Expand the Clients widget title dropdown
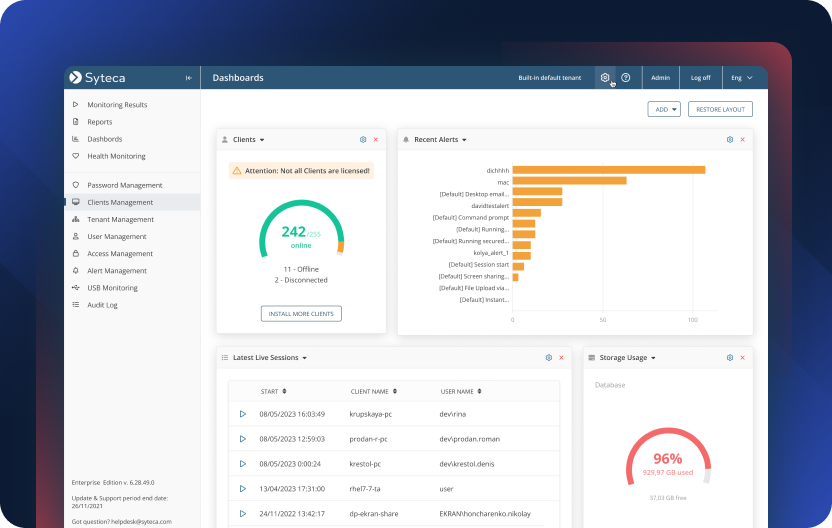 (262, 140)
